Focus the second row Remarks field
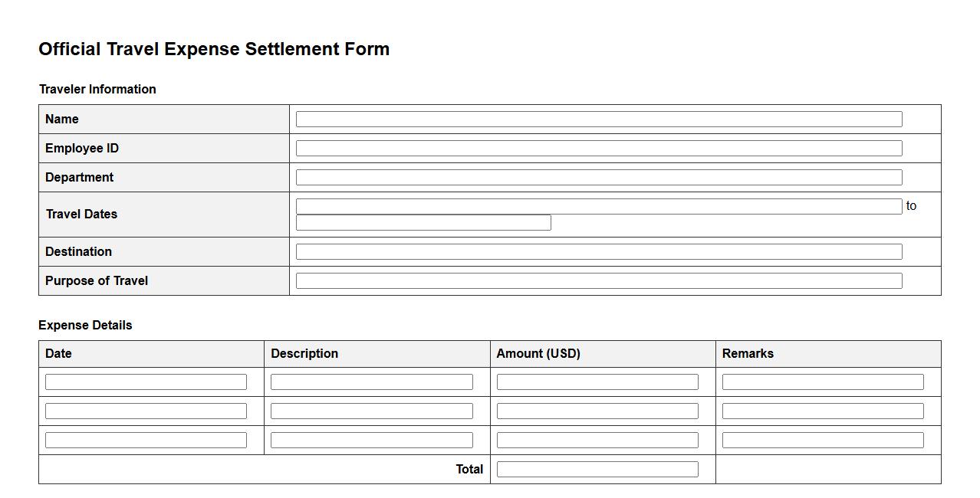The height and width of the screenshot is (498, 980). coord(823,411)
